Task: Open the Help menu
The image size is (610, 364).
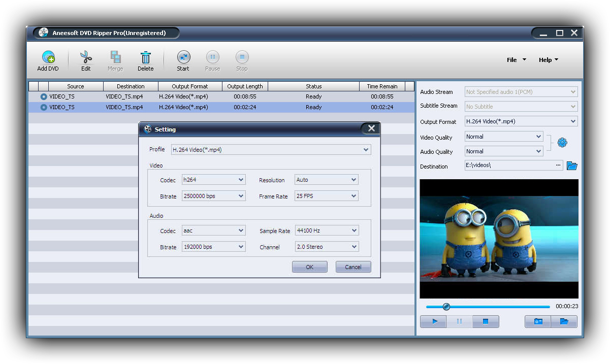Action: (x=548, y=60)
